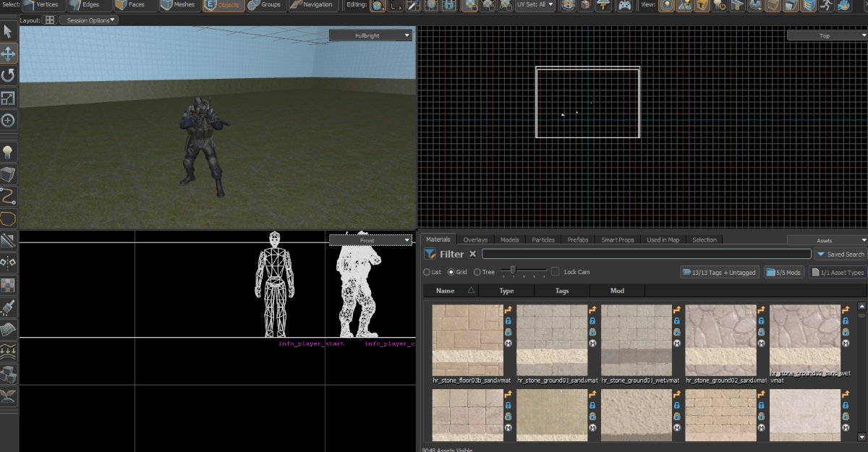
Task: Select the arrow Selection tool
Action: [x=9, y=31]
